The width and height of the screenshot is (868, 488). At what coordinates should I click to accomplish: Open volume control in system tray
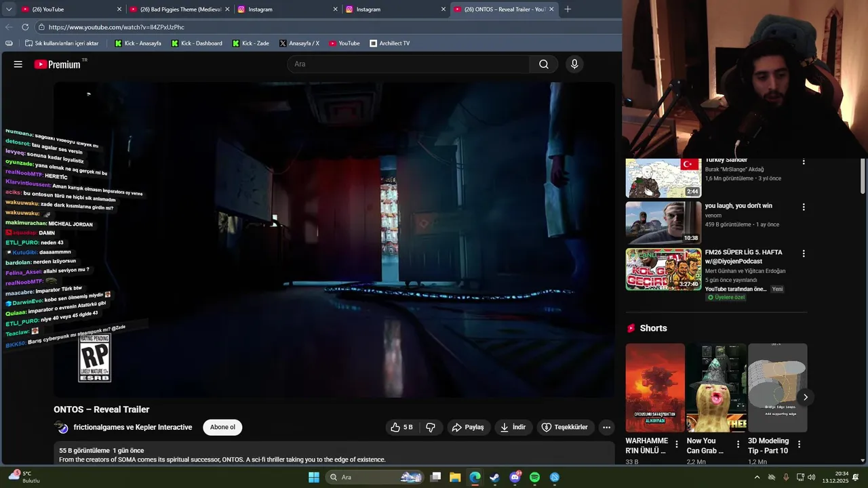(x=812, y=477)
